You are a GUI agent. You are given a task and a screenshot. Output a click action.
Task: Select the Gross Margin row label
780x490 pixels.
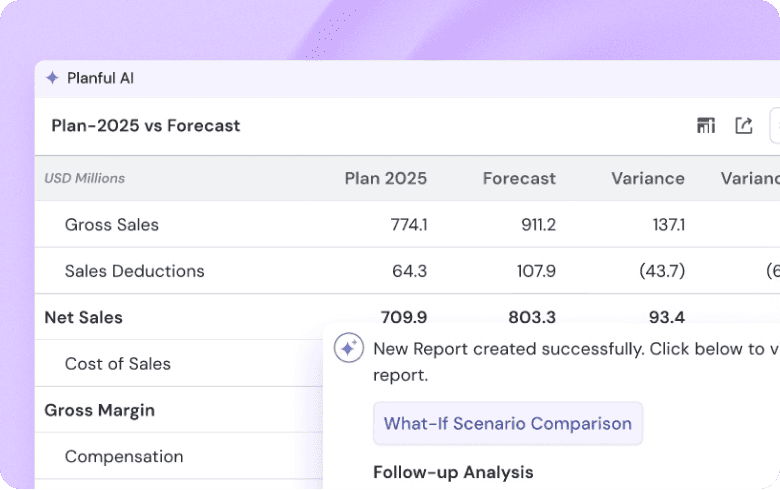click(99, 410)
